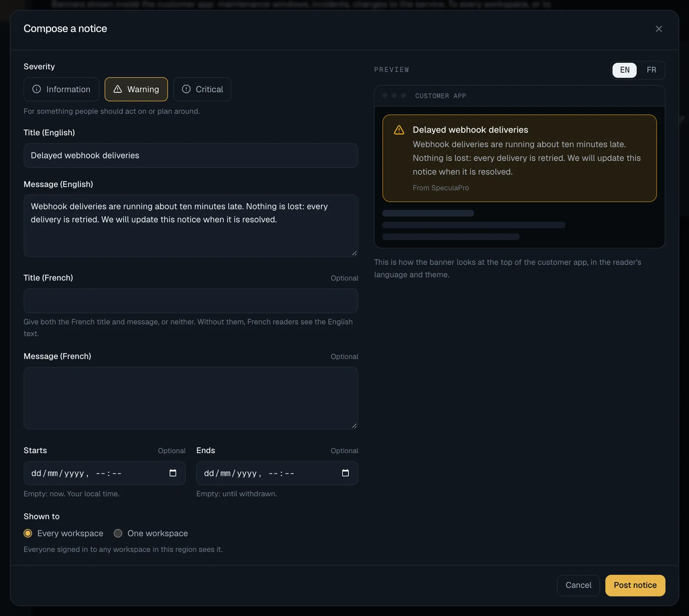Click the 'Shown to' label
This screenshot has width=689, height=616.
point(42,516)
